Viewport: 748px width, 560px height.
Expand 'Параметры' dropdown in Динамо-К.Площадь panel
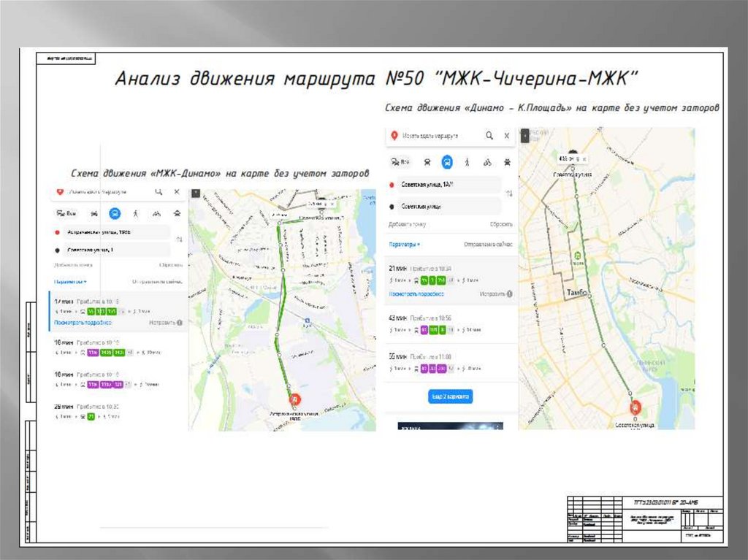coord(405,245)
